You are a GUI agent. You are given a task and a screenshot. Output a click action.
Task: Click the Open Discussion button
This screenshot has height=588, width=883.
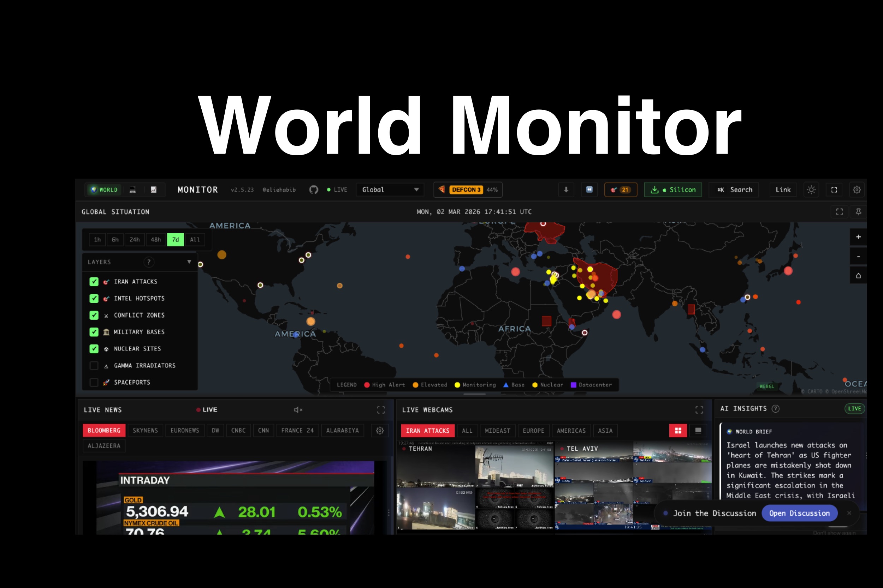799,514
